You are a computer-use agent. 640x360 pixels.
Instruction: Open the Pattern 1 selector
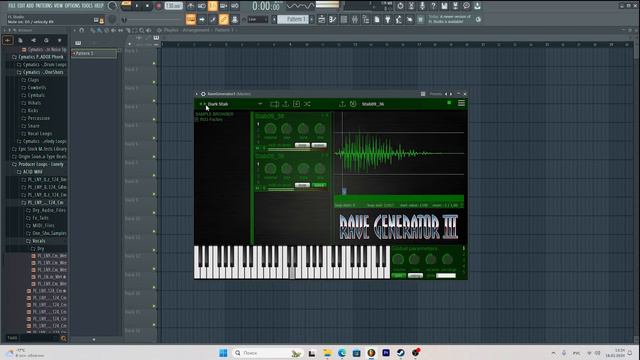293,19
